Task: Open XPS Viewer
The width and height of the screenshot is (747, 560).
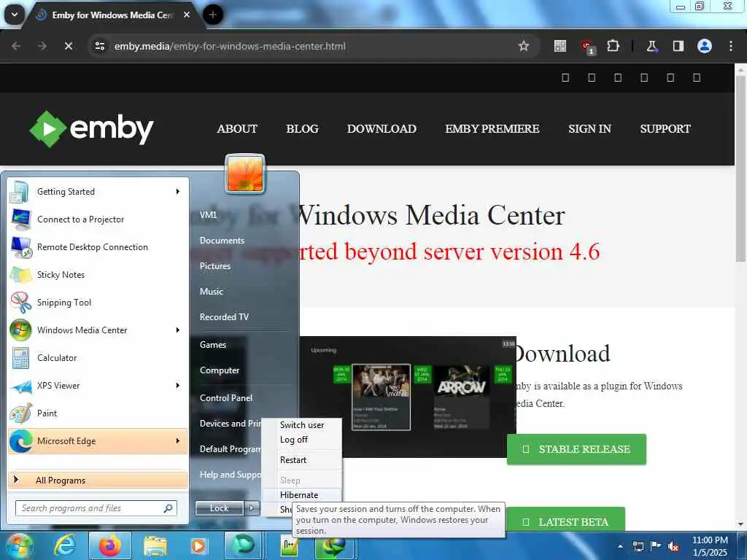Action: [x=98, y=385]
